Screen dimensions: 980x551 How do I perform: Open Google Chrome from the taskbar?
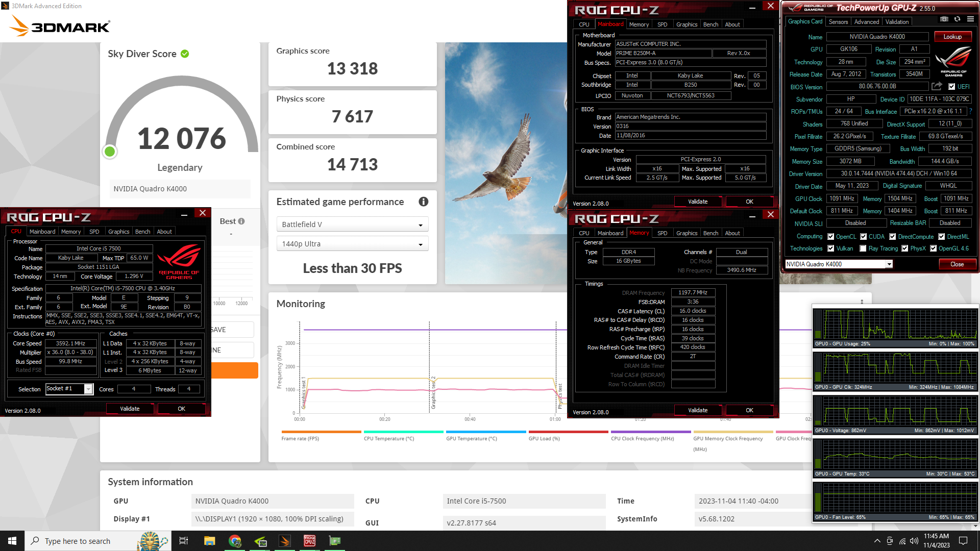(x=235, y=541)
